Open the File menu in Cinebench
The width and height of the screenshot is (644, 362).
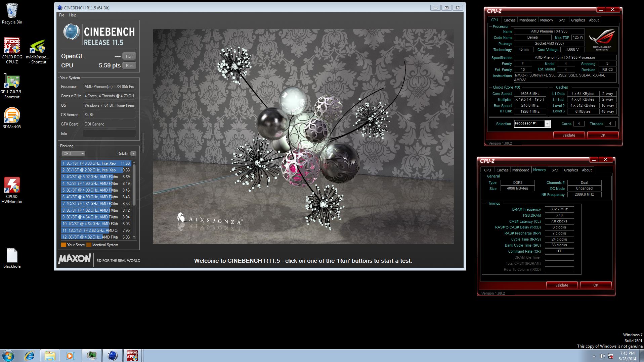(62, 15)
